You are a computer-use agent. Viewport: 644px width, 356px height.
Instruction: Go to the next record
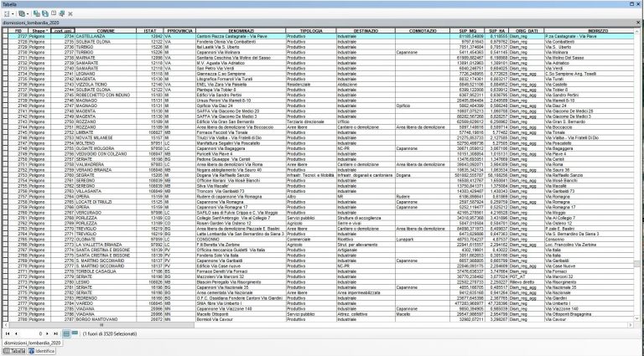click(x=47, y=334)
